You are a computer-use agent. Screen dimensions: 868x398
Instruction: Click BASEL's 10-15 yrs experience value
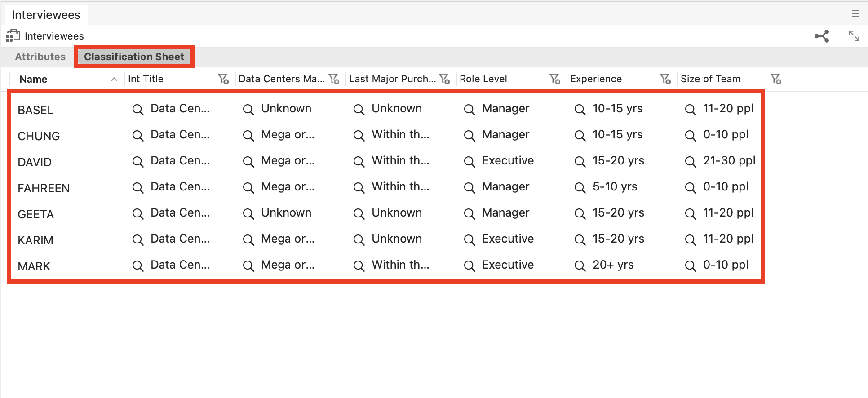tap(617, 109)
